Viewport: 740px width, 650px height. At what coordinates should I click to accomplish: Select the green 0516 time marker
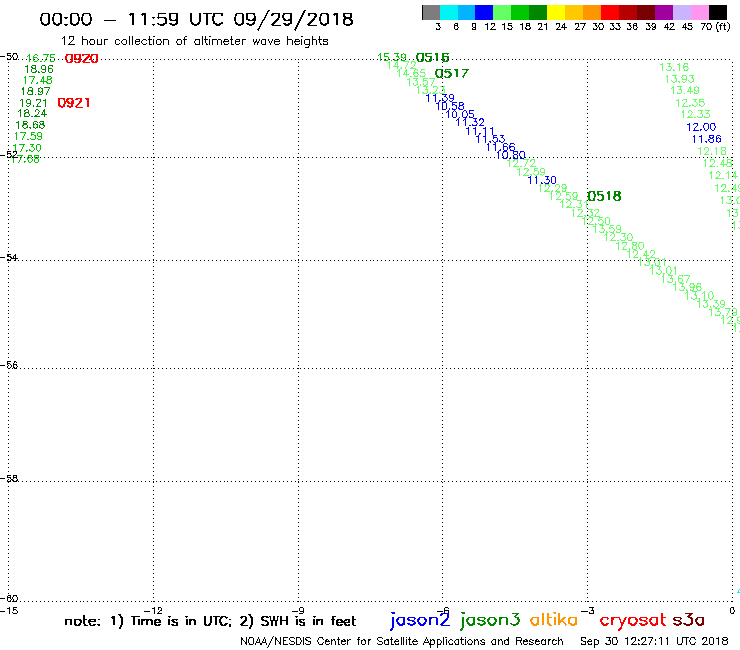coord(432,58)
